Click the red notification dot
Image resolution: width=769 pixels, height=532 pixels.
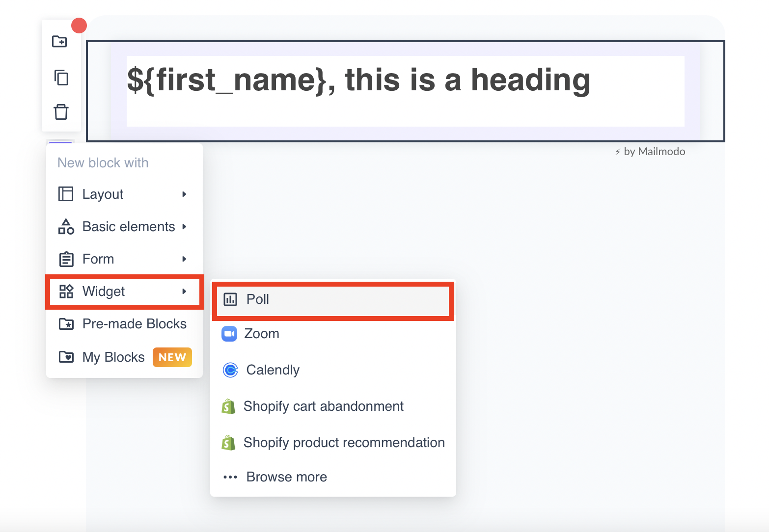coord(79,26)
